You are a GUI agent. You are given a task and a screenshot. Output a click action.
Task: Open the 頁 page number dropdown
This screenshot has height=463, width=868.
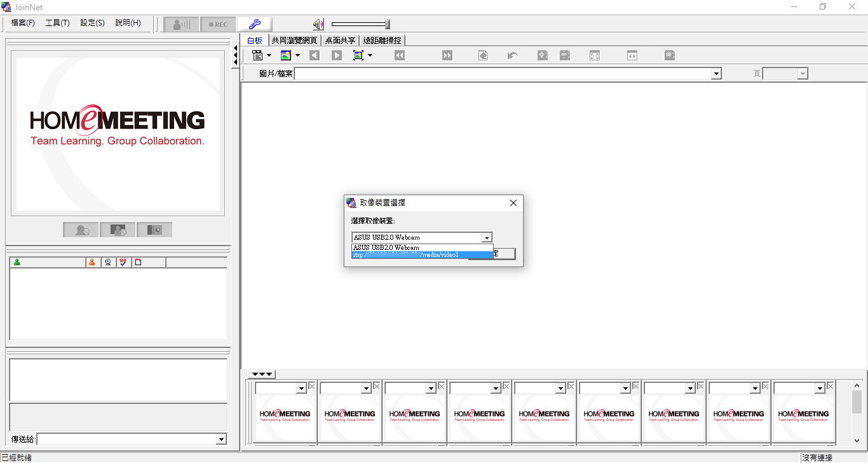pos(803,74)
